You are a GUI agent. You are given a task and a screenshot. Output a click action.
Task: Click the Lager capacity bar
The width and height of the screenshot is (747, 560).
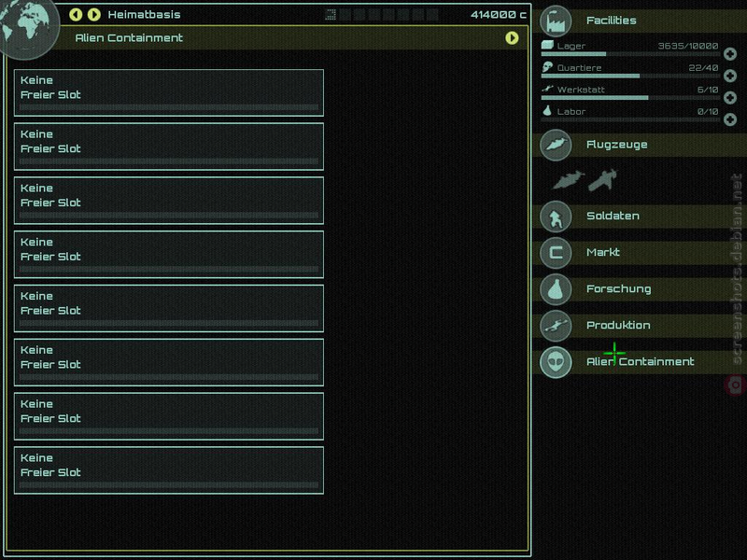coord(630,54)
